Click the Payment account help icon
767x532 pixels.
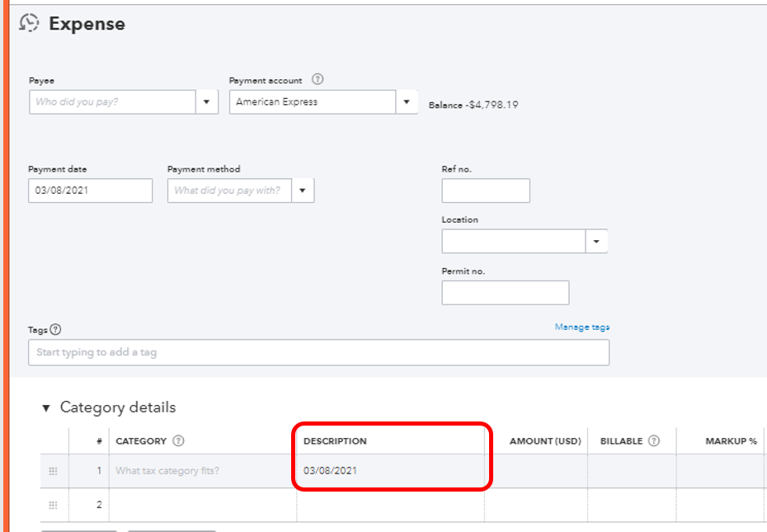pos(318,80)
